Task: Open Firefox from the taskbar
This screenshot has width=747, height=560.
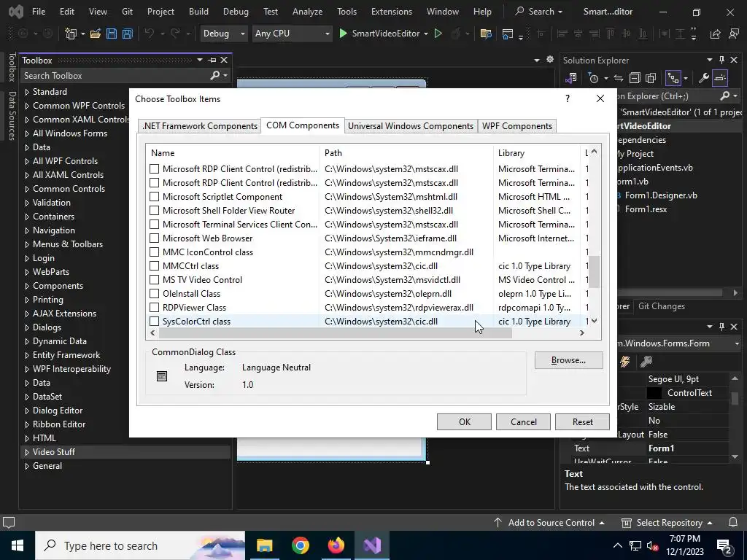Action: tap(336, 545)
